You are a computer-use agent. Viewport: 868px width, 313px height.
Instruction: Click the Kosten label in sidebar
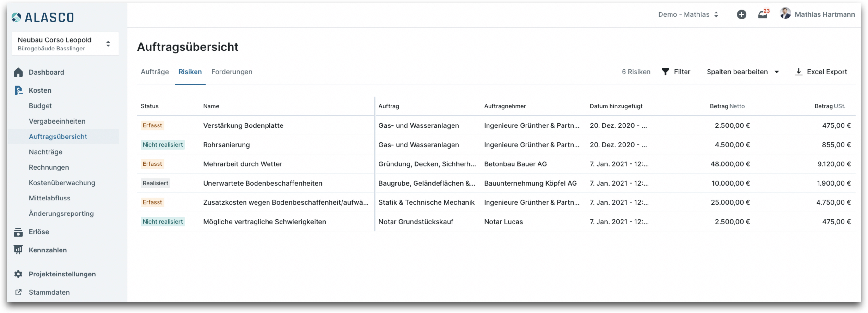click(40, 90)
